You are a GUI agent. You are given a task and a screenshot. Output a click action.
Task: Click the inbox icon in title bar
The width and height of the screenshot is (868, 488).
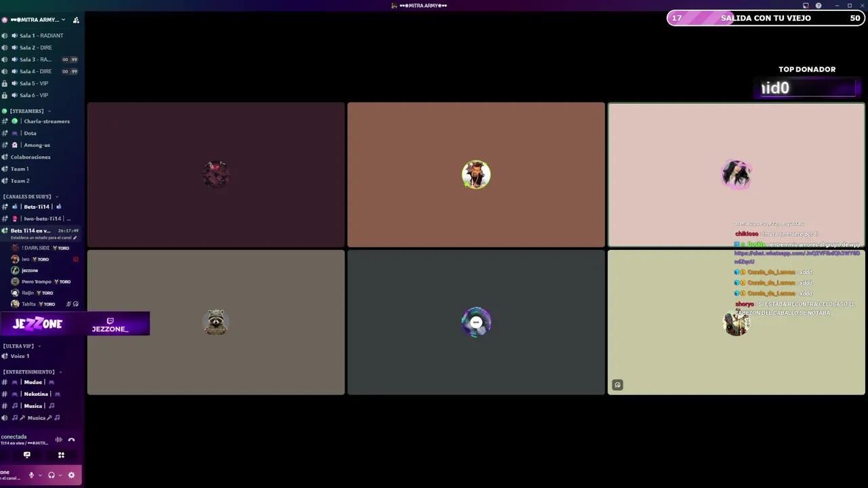click(x=806, y=5)
